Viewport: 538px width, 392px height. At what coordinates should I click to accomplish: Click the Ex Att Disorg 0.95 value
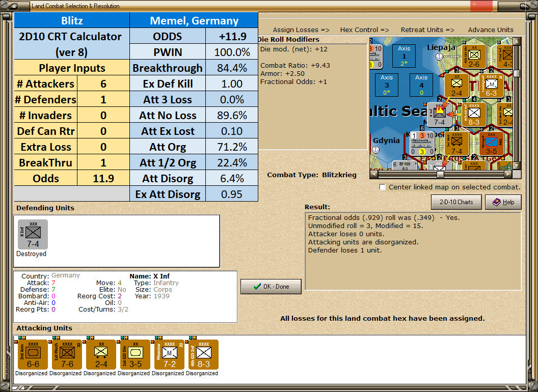coord(232,194)
